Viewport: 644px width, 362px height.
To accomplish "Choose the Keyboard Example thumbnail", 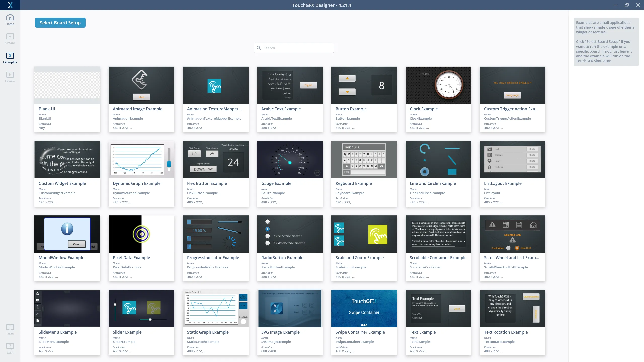I will tap(364, 159).
